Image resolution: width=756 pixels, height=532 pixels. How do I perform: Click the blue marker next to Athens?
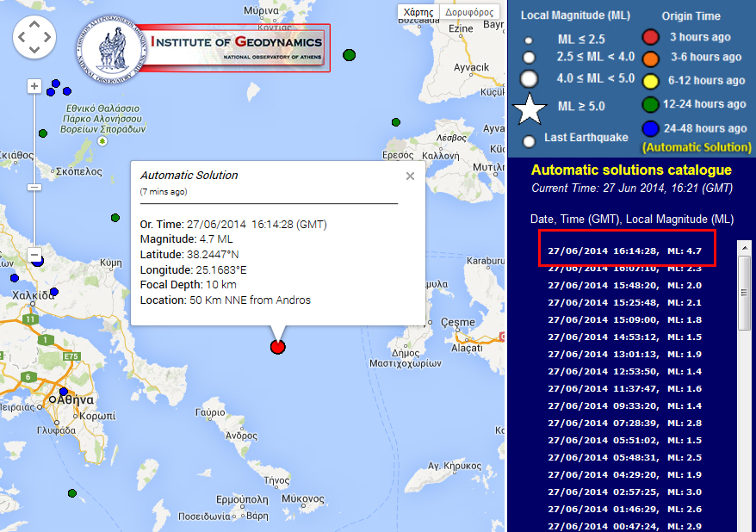tap(63, 392)
